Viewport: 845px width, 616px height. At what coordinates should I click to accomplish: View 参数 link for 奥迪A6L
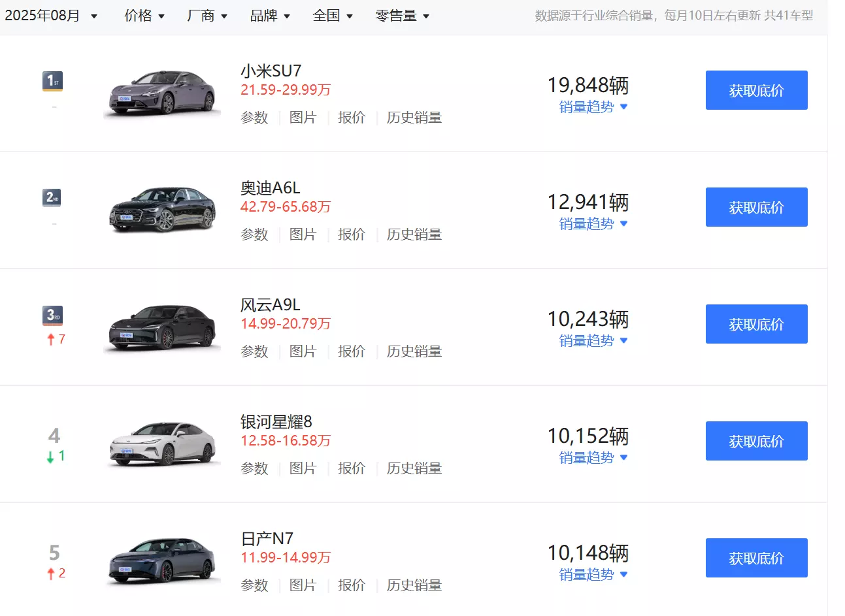254,235
